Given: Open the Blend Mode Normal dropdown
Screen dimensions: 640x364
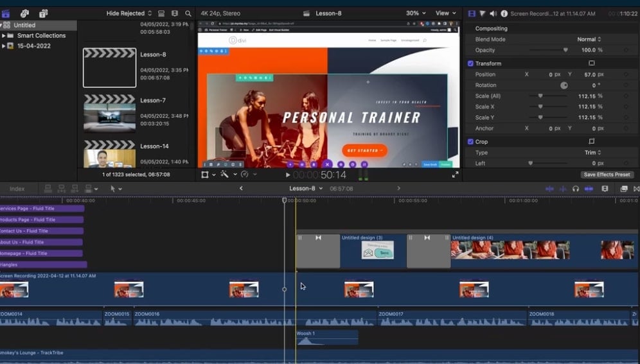Looking at the screenshot, I should pos(588,40).
